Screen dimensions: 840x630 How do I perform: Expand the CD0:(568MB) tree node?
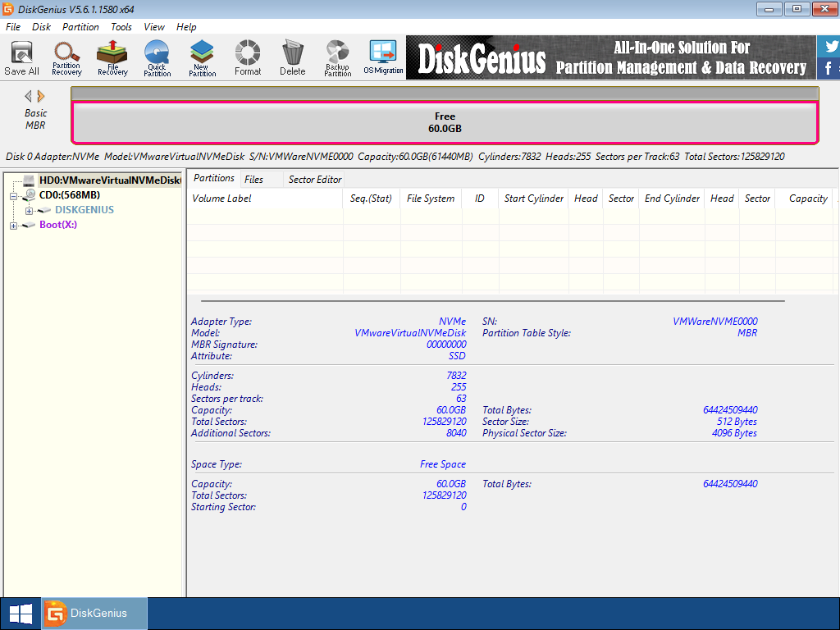[13, 195]
